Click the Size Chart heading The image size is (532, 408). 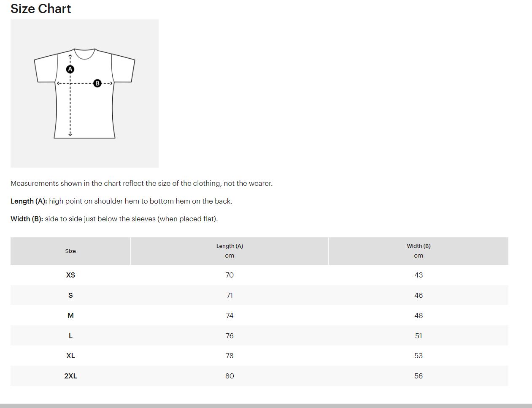tap(41, 8)
